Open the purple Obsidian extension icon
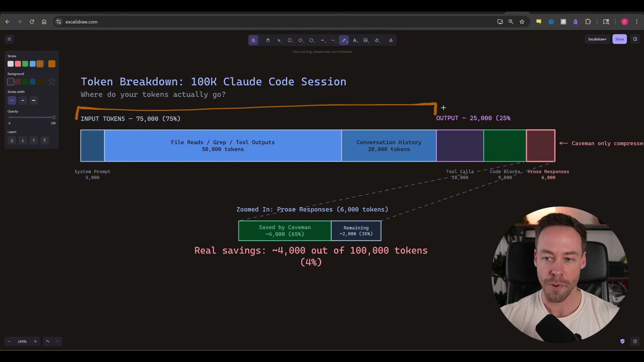The height and width of the screenshot is (362, 644). pos(576,22)
